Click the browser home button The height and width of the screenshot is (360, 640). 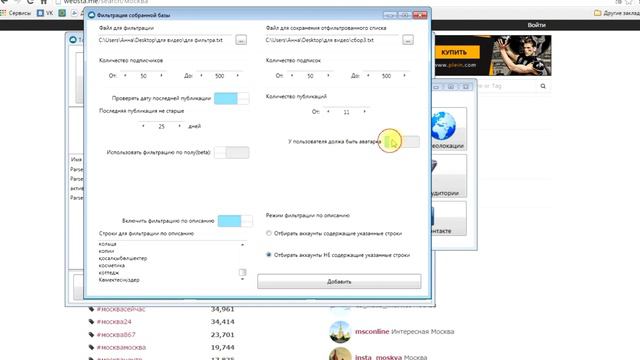(x=44, y=2)
